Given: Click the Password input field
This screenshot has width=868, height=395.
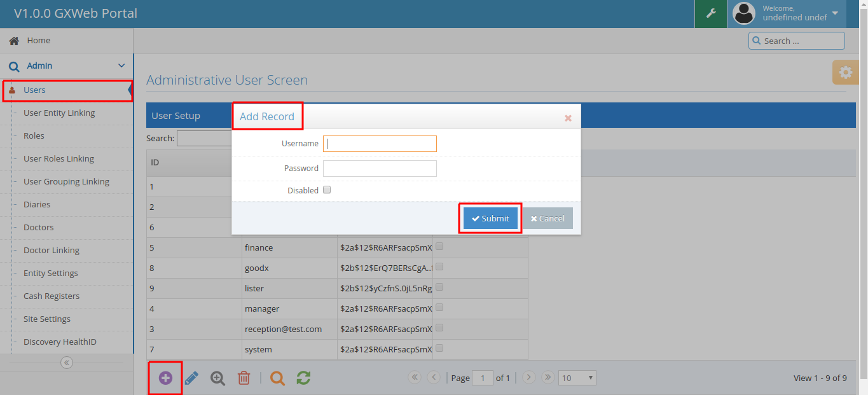Looking at the screenshot, I should (380, 169).
